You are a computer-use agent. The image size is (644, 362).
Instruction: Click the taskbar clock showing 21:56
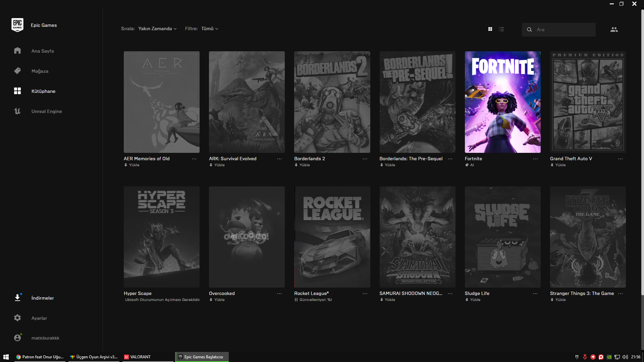(635, 357)
